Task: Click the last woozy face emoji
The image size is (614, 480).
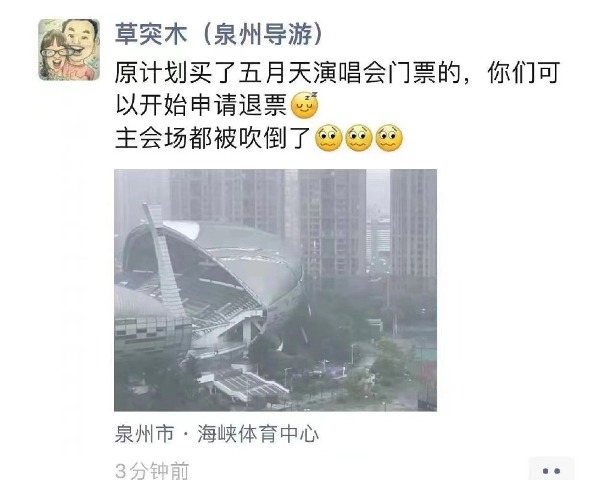Action: [389, 138]
